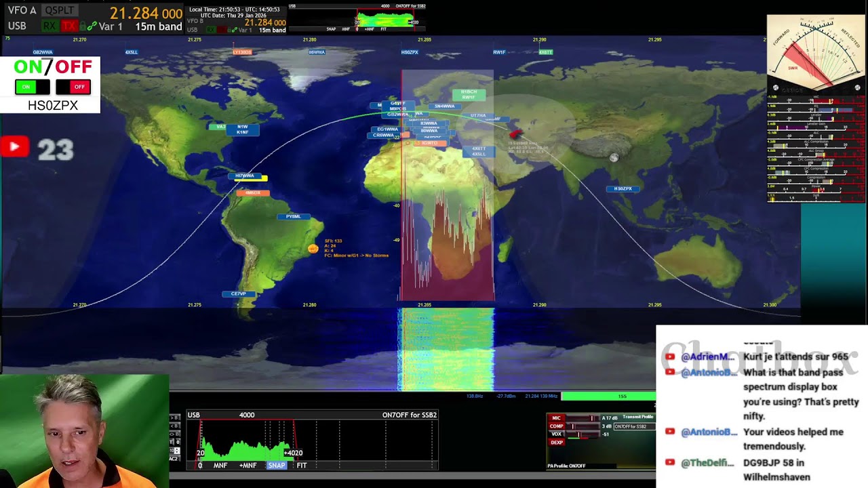Toggle the red TX button on VFO A

pyautogui.click(x=68, y=26)
